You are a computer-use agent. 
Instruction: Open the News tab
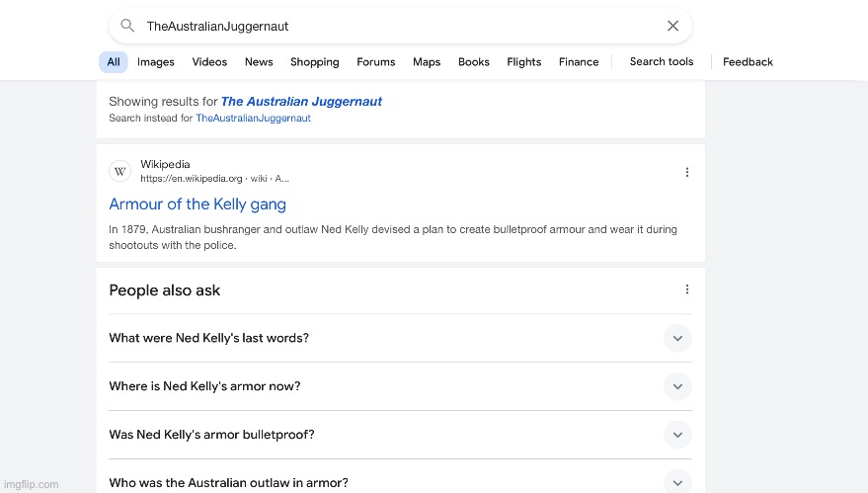tap(259, 62)
